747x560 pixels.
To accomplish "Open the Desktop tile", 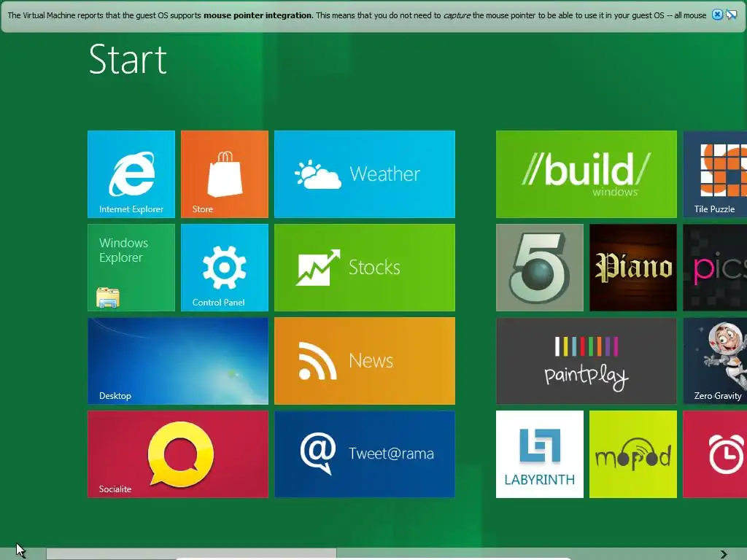I will (x=178, y=361).
